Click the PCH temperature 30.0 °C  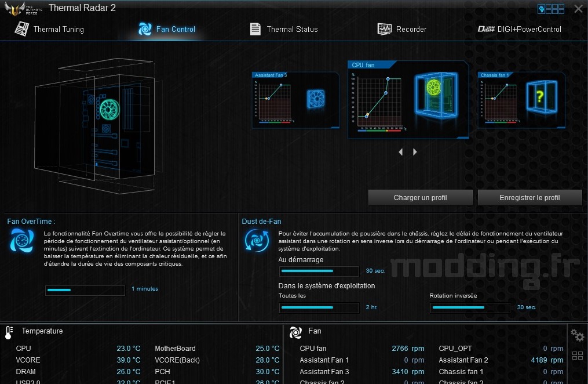pyautogui.click(x=268, y=372)
